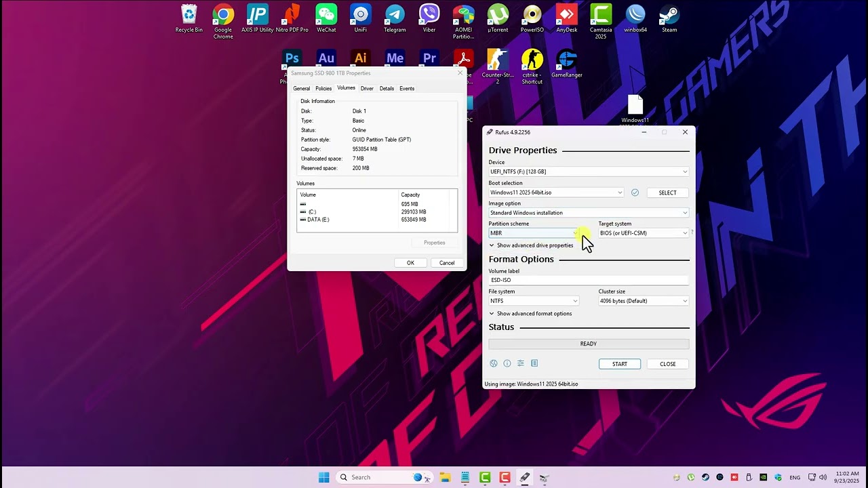This screenshot has height=488, width=868.
Task: Open Camtasia 2025 desktop icon
Action: pos(601,22)
